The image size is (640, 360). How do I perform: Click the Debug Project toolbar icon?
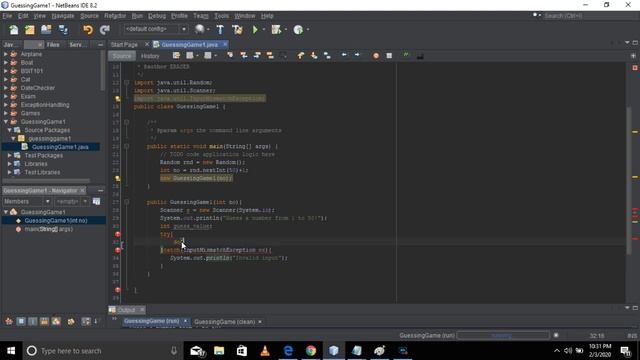(x=276, y=29)
